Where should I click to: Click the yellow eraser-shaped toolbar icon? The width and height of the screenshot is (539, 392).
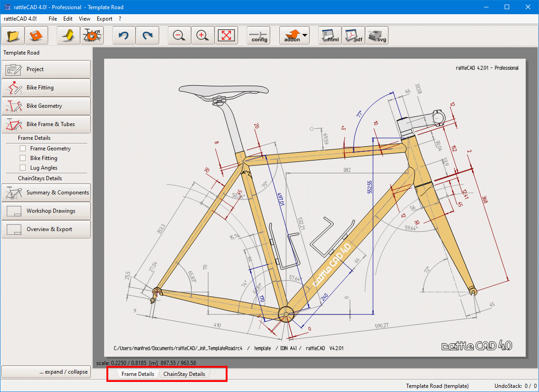point(68,35)
